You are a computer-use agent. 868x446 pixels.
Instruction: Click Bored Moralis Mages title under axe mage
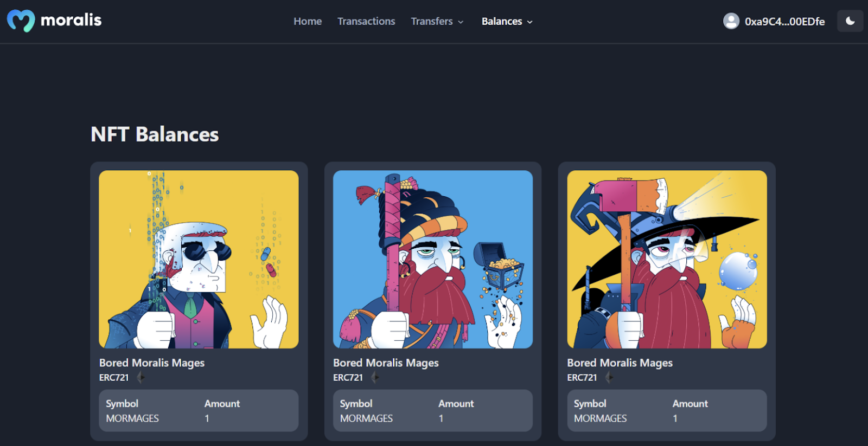coord(620,363)
